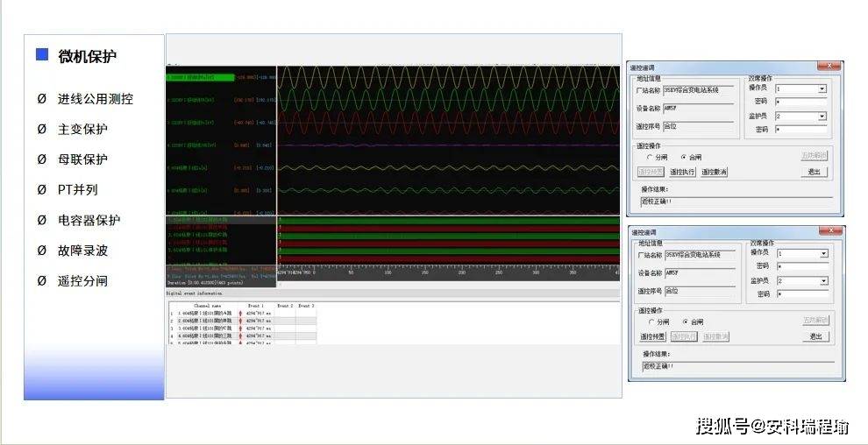Click the large red sine waveform trace
868x445 pixels.
[448, 122]
